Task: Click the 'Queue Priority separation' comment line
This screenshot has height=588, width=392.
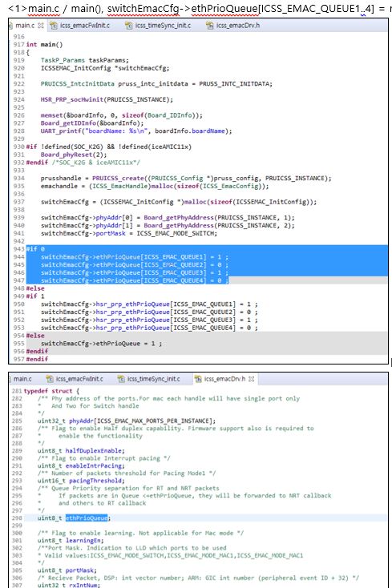Action: click(x=128, y=488)
